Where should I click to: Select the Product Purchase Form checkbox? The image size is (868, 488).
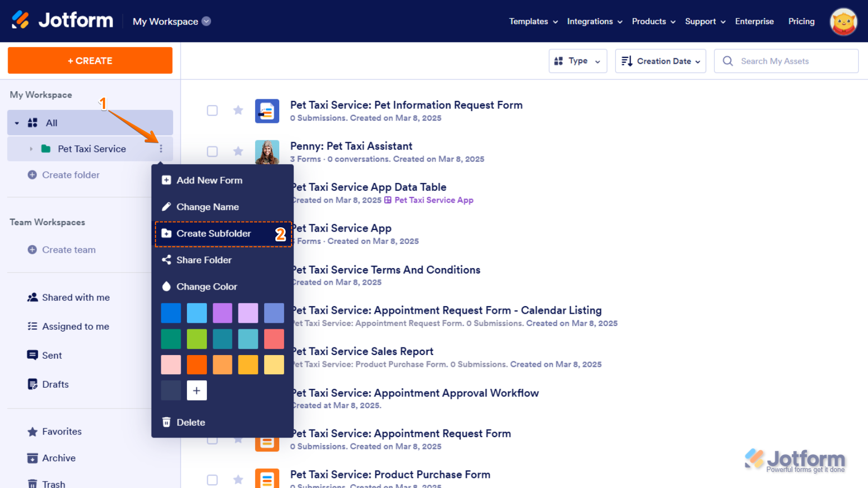coord(212,480)
